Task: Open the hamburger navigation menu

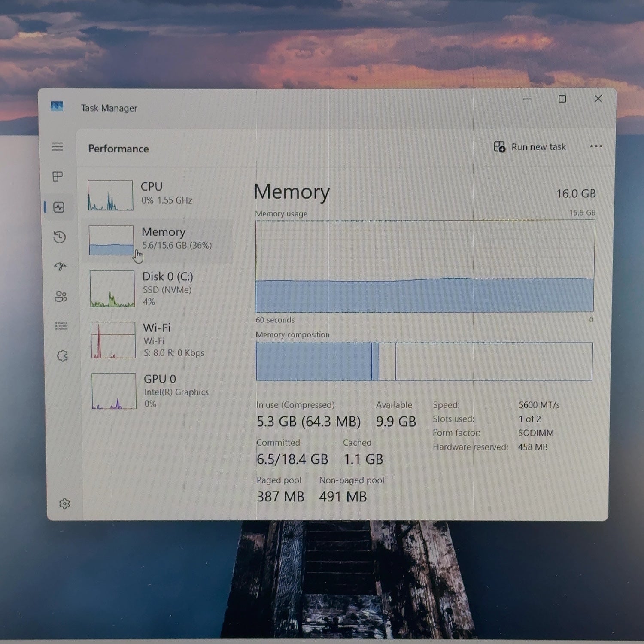Action: point(58,147)
